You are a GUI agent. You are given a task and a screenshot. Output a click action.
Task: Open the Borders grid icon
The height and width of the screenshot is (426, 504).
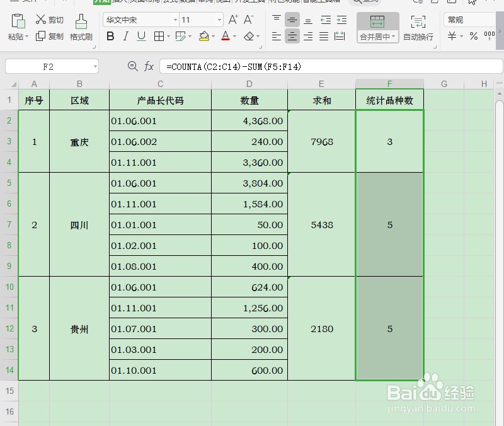pos(159,36)
